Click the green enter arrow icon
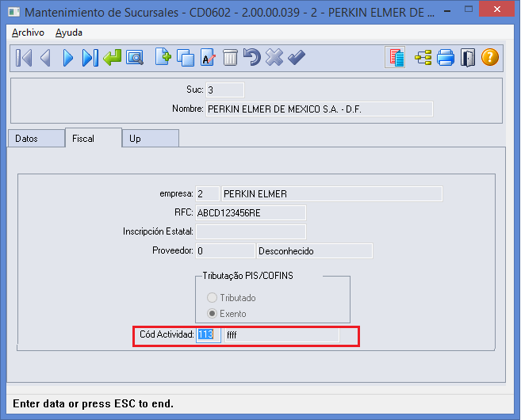521x420 pixels. coord(113,57)
